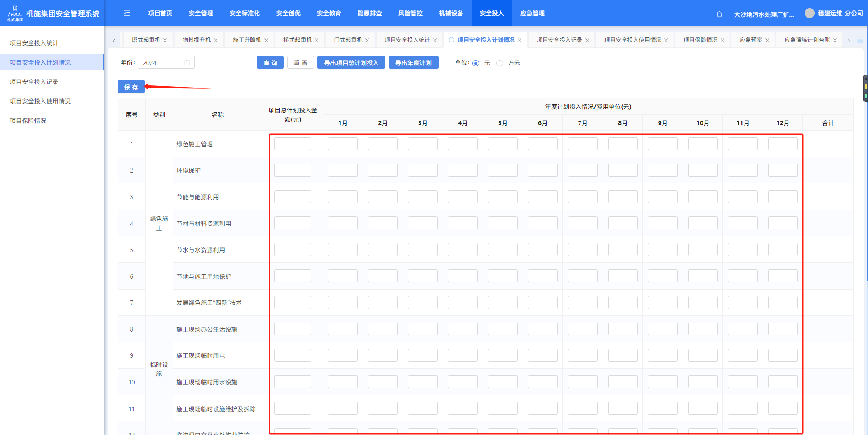Switch to the 项目安全投入记录 tab
This screenshot has width=868, height=435.
coord(559,40)
